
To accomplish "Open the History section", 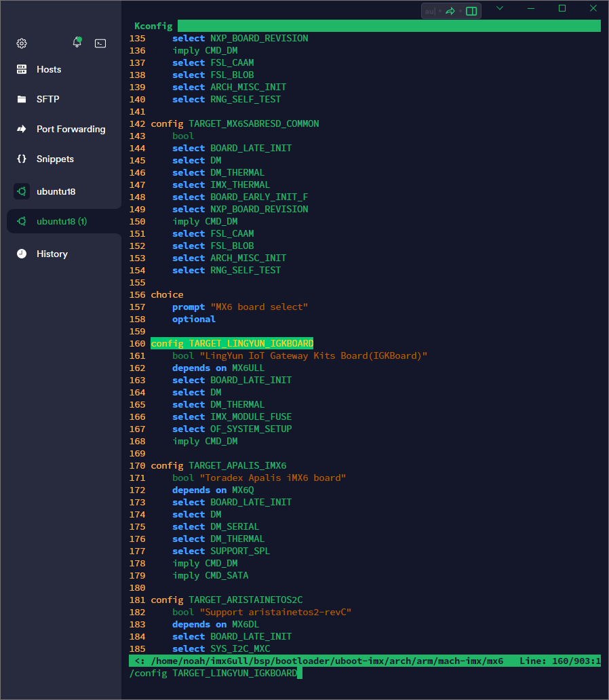I will (x=52, y=254).
